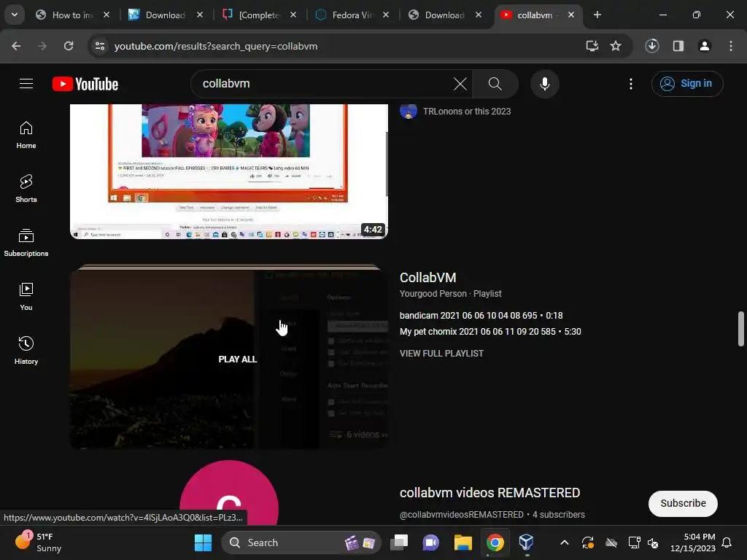Switch to 'Fedora Vir' tab
This screenshot has height=560, width=747.
click(x=352, y=15)
